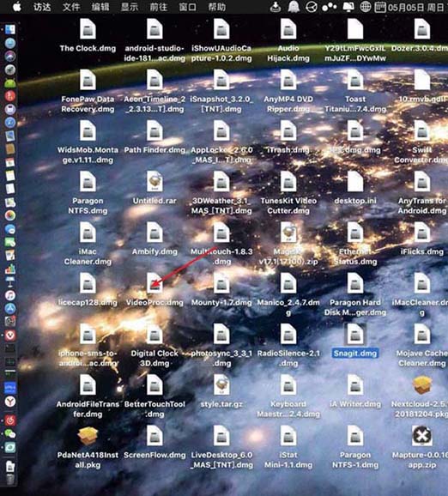The image size is (448, 496).
Task: Select Mojave Cache Cleaner.dmg file
Action: (422, 334)
